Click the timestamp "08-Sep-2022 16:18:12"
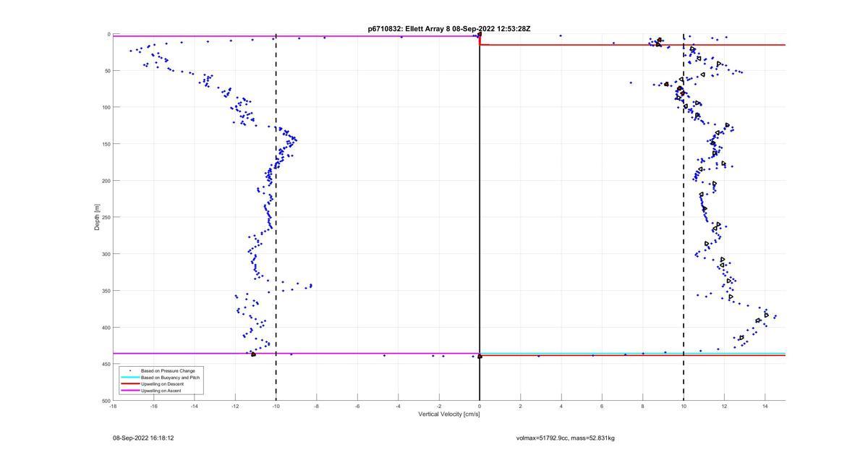Viewport: 868px width, 450px height. (x=143, y=438)
